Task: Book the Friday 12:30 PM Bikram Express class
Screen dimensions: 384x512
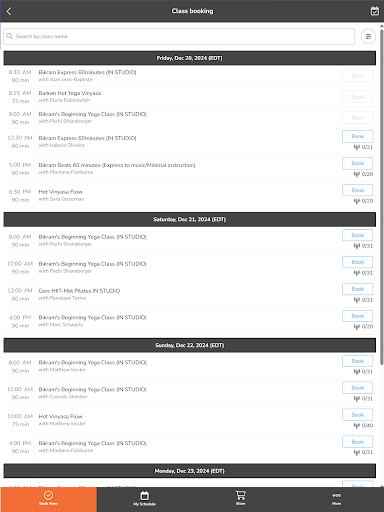Action: [x=357, y=136]
